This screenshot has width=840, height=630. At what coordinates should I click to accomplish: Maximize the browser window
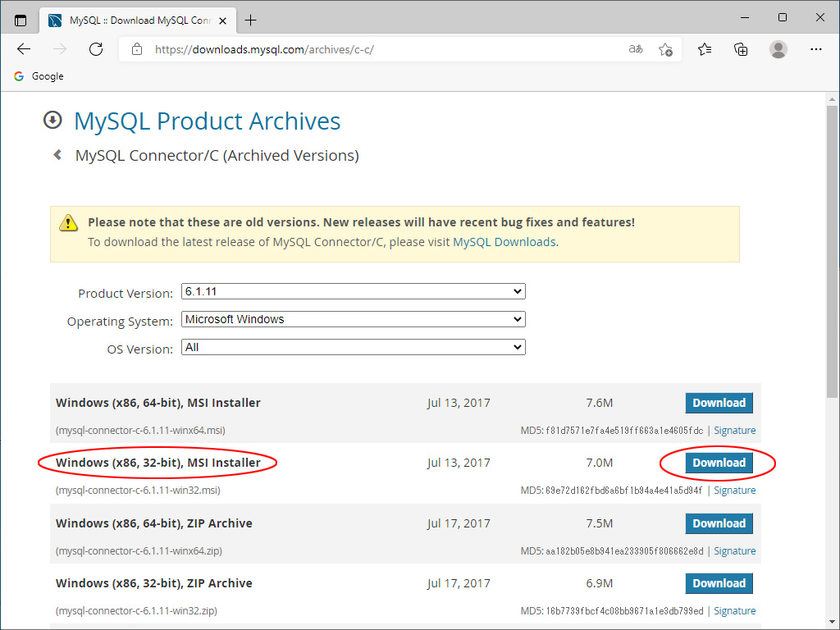point(782,18)
